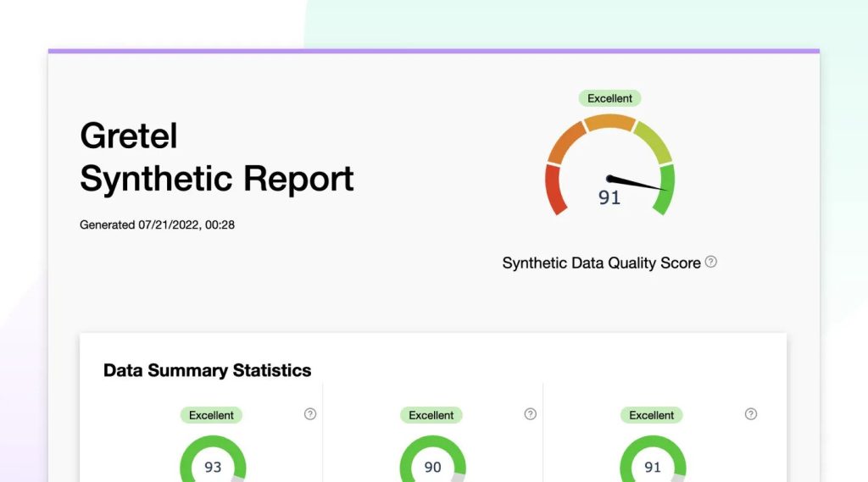Click the donut chart showing 90
The width and height of the screenshot is (868, 482).
pos(433,459)
